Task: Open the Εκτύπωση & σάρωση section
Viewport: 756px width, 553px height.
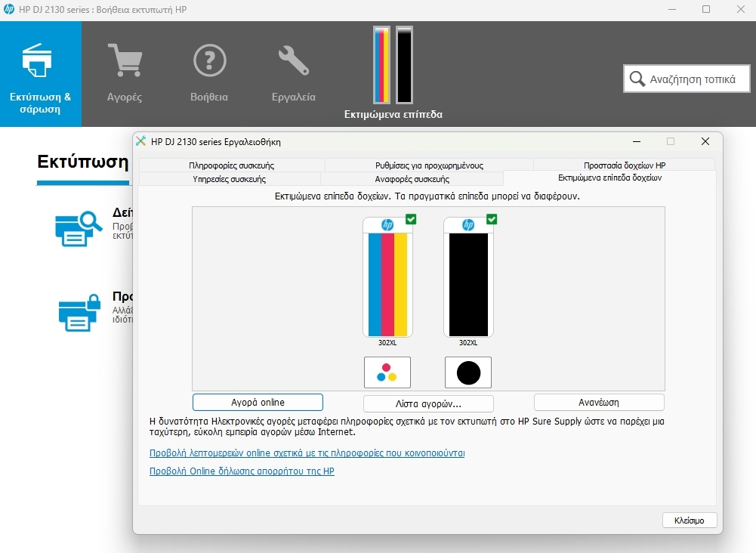Action: coord(41,74)
